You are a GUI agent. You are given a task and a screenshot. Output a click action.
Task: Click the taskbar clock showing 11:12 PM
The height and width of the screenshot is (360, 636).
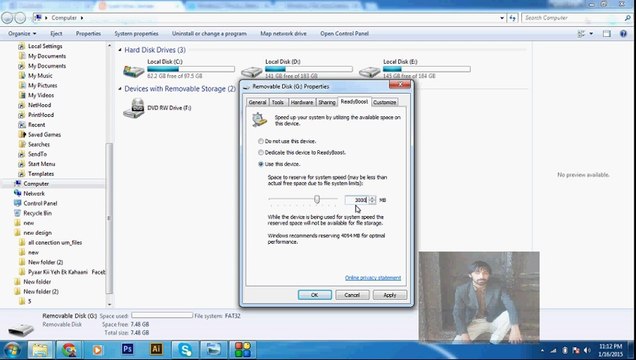tap(610, 350)
